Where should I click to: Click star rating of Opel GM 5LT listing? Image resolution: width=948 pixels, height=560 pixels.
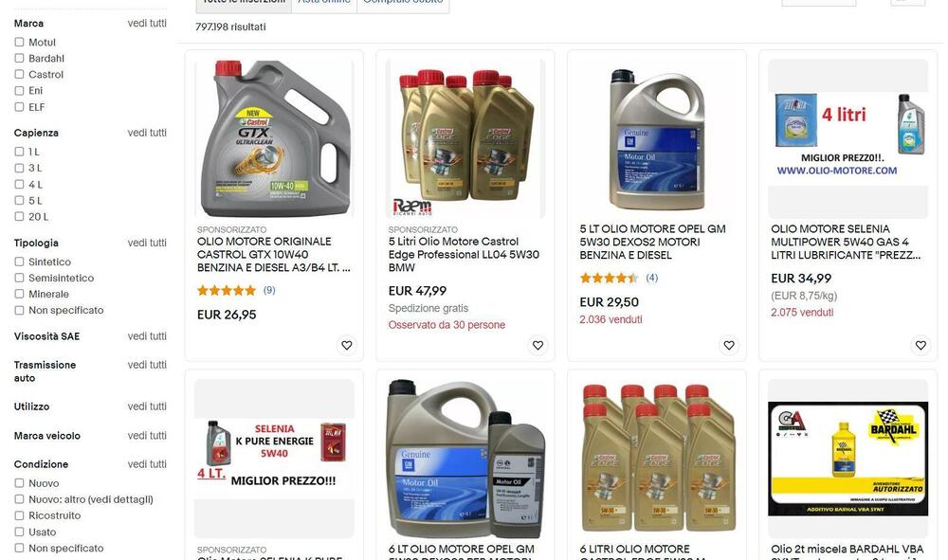(609, 278)
